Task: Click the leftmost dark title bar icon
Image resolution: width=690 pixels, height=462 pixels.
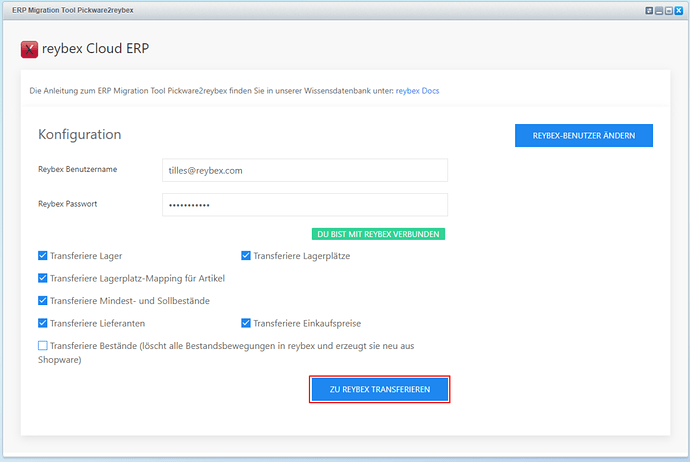Action: (x=649, y=11)
